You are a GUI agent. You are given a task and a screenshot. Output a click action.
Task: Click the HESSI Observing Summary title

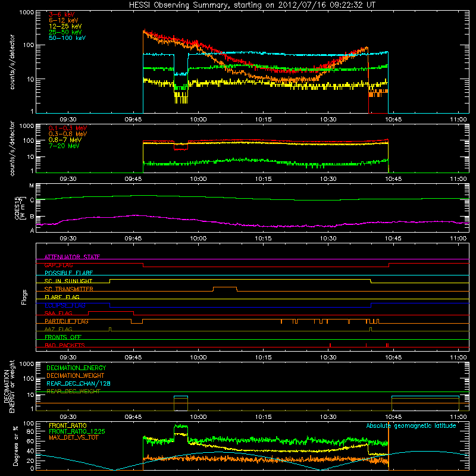click(252, 5)
